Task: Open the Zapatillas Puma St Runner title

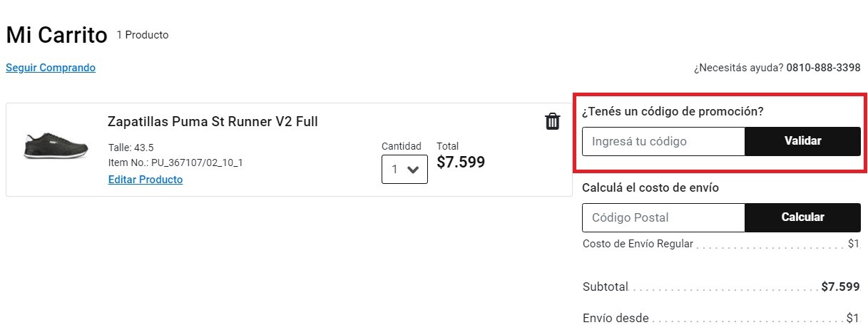Action: pos(213,122)
